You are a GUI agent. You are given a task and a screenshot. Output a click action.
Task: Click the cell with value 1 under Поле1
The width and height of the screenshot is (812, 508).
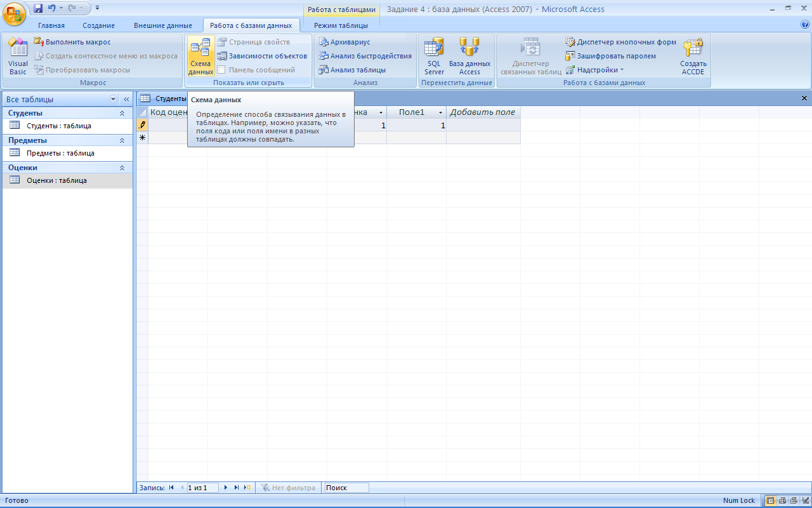click(x=416, y=125)
